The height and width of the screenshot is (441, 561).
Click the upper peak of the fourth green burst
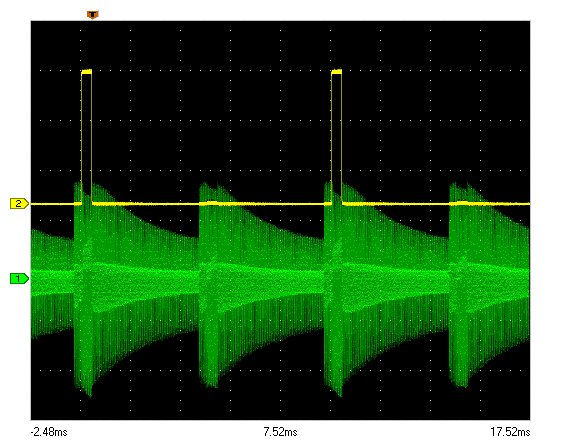454,185
